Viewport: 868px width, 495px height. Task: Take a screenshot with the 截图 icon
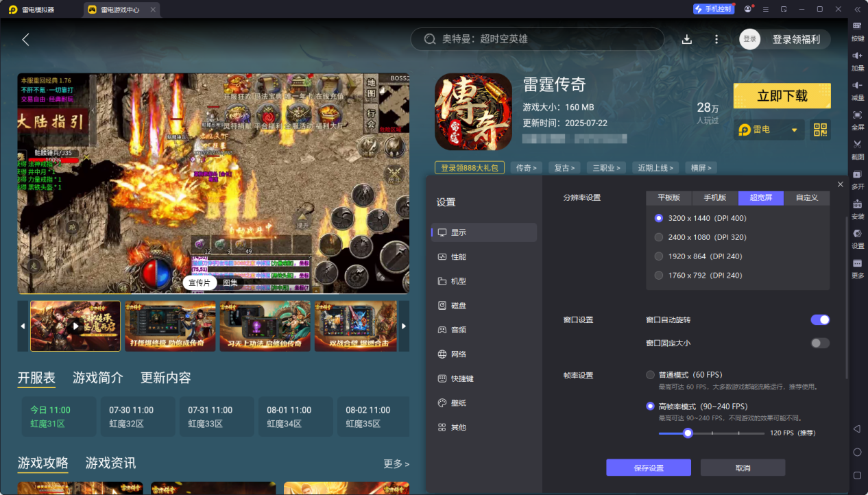click(x=857, y=148)
